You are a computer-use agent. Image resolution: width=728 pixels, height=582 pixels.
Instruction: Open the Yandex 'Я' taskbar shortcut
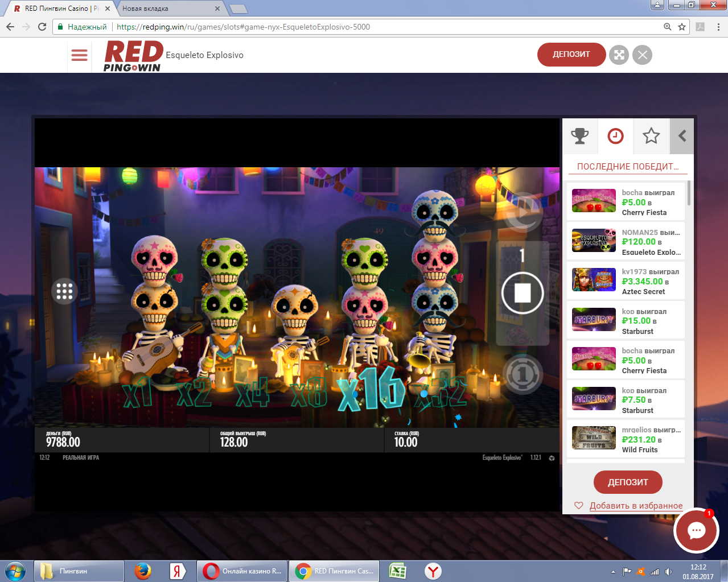coord(178,571)
